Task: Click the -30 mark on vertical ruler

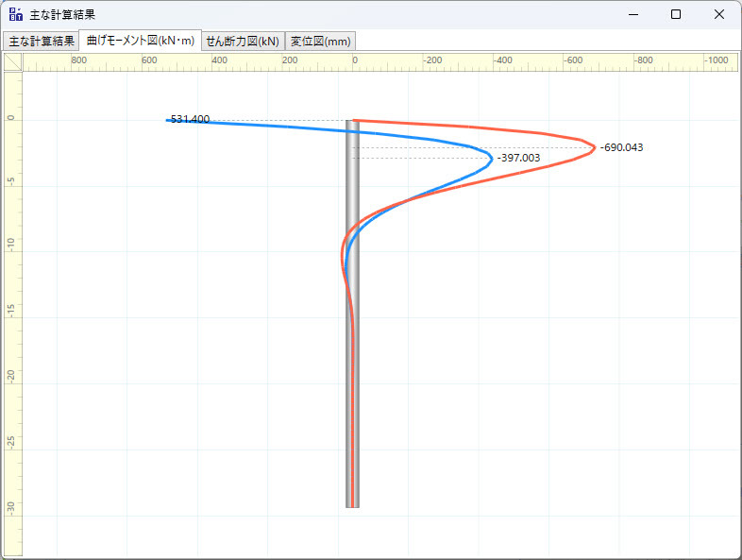Action: pyautogui.click(x=11, y=506)
